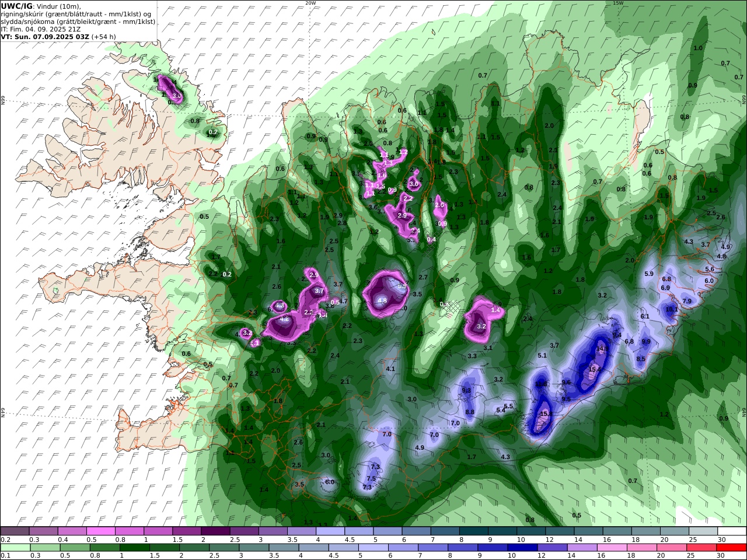Viewport: 747px width, 560px height.
Task: Click the 9.3 rainfall value
Action: pos(466,390)
